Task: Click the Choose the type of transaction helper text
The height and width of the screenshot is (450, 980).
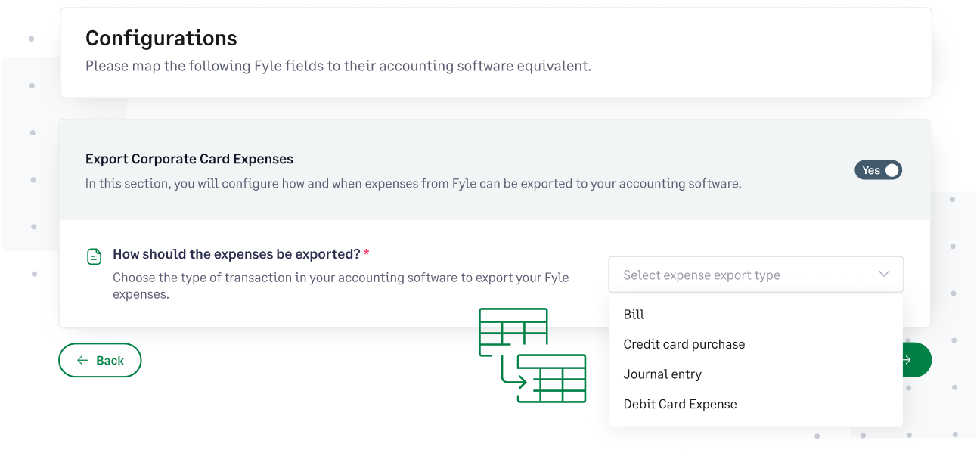Action: pyautogui.click(x=340, y=286)
